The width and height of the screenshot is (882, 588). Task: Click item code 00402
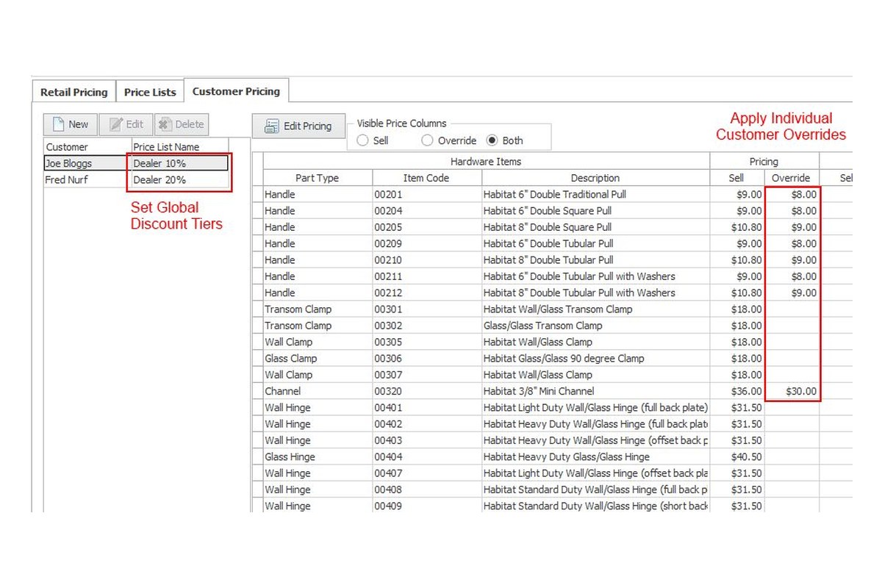[427, 424]
